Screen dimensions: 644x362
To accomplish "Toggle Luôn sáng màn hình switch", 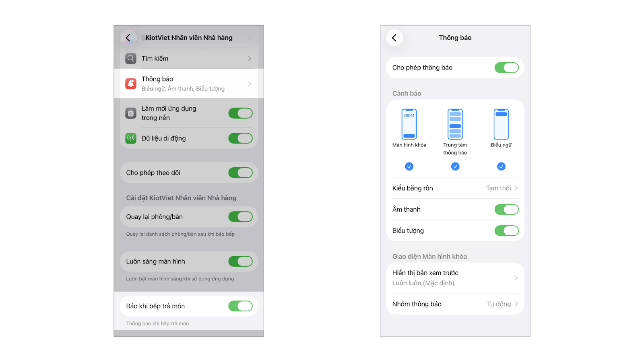I will (241, 261).
